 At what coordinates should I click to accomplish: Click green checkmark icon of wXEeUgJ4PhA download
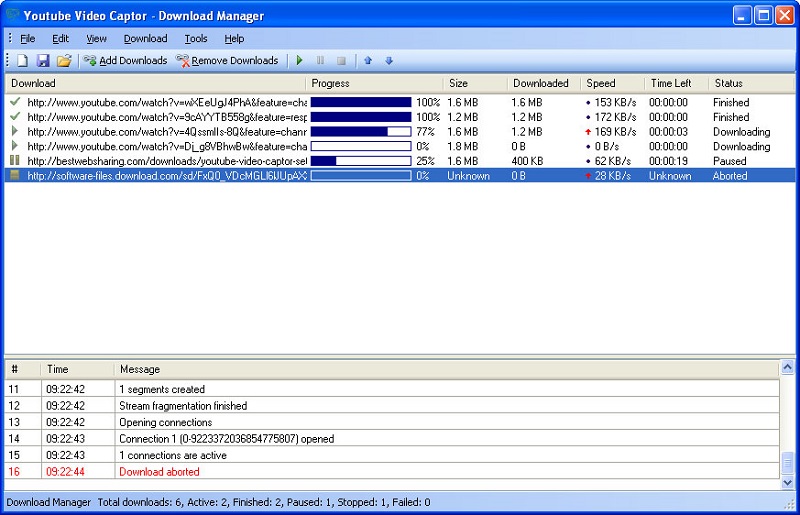(x=15, y=102)
